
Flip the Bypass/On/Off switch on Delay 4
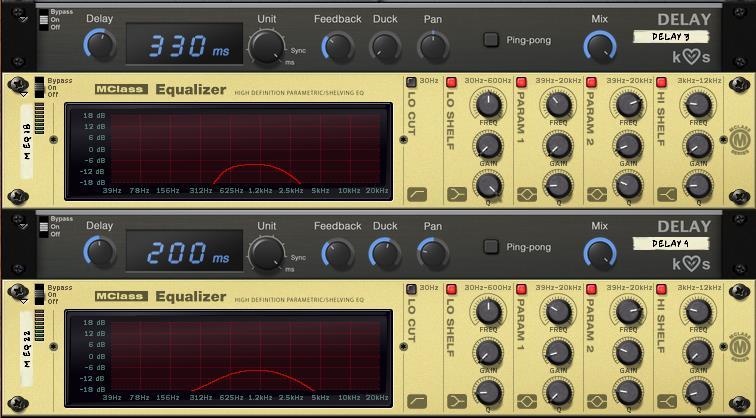[x=44, y=226]
